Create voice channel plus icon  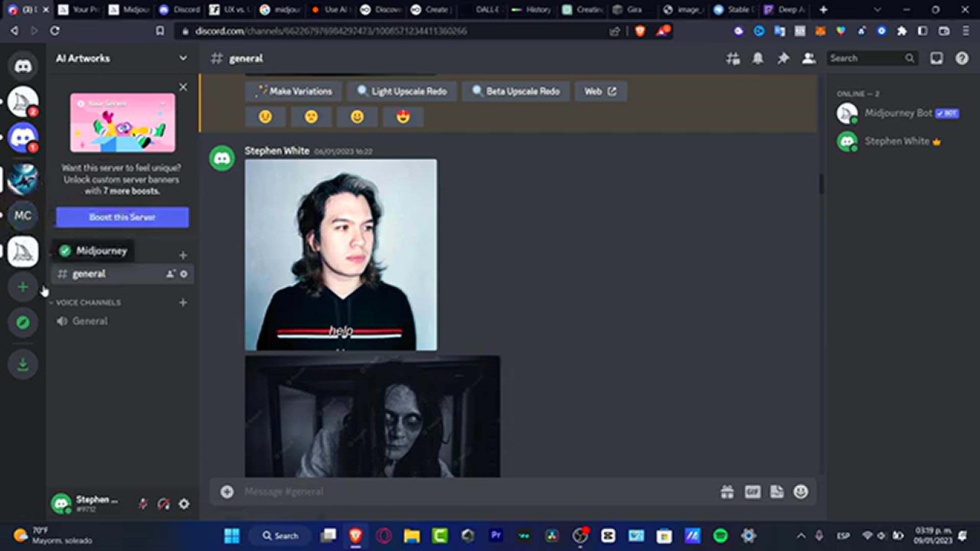tap(183, 303)
